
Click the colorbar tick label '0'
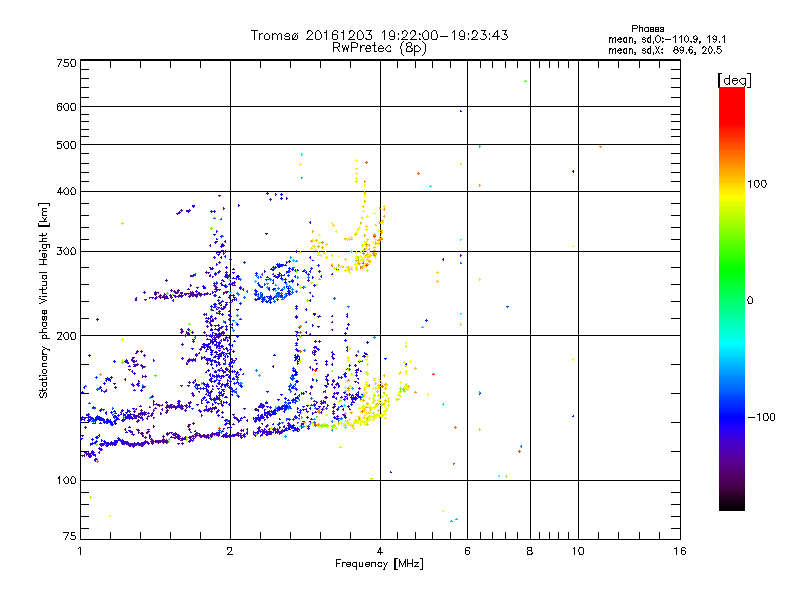[749, 301]
